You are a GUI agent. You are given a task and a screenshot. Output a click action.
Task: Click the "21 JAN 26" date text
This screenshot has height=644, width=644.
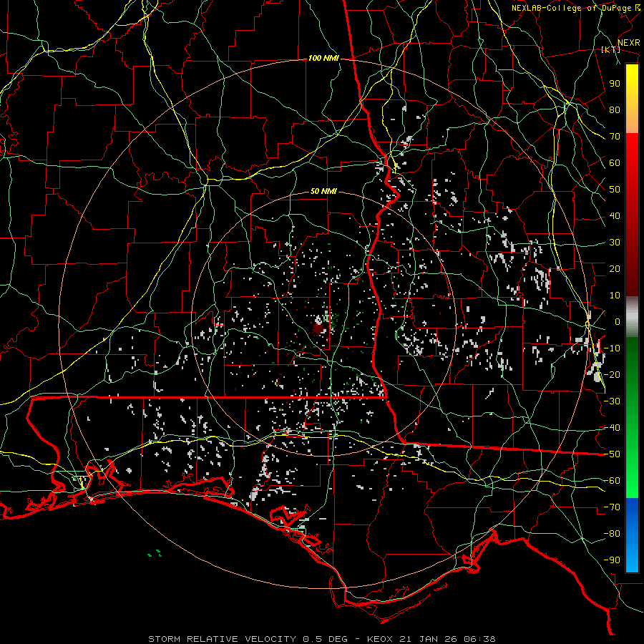(x=429, y=639)
